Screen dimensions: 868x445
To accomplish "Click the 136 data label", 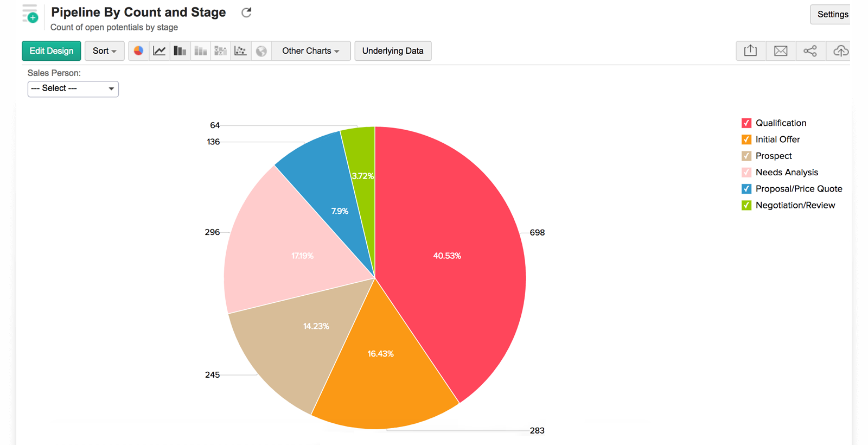I will coord(213,142).
